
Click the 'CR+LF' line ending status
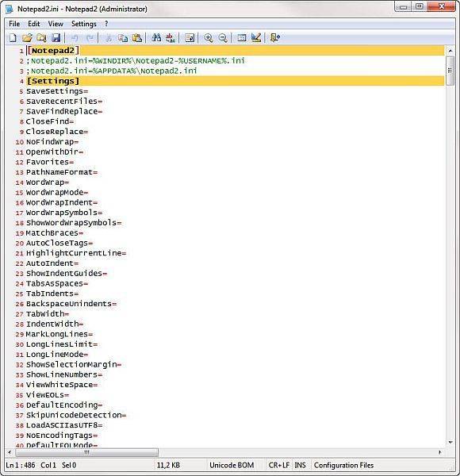(279, 465)
